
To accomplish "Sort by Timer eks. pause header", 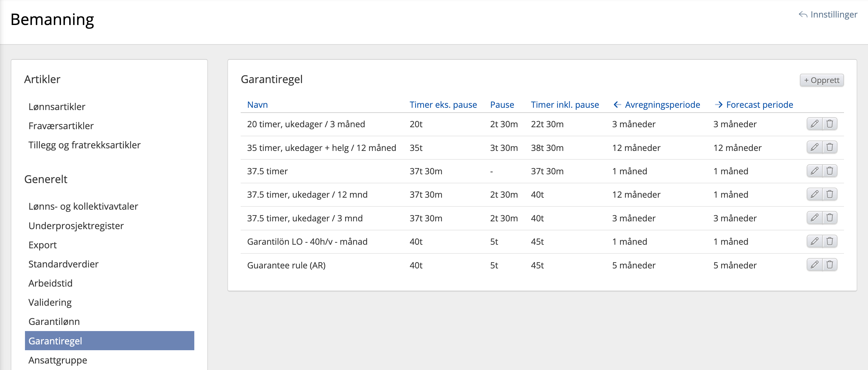I will coord(443,105).
